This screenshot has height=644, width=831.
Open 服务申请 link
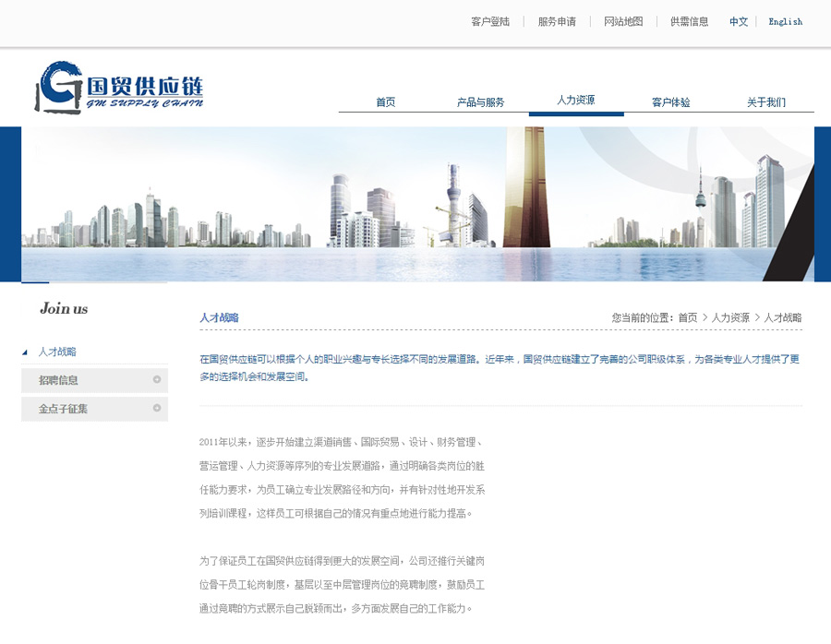tap(557, 22)
